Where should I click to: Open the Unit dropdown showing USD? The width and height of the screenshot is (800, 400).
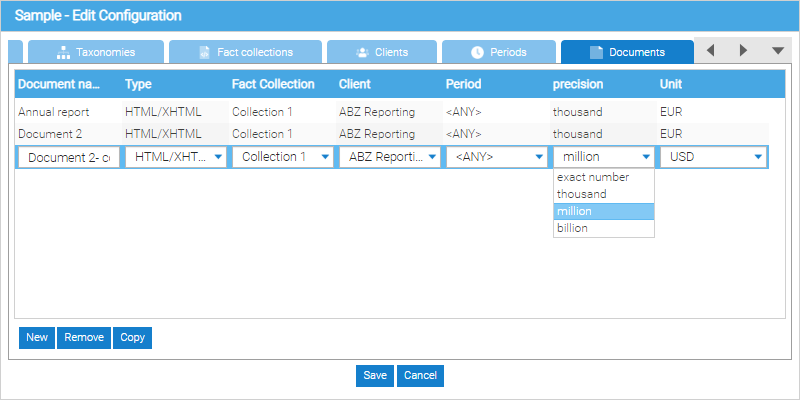(713, 157)
